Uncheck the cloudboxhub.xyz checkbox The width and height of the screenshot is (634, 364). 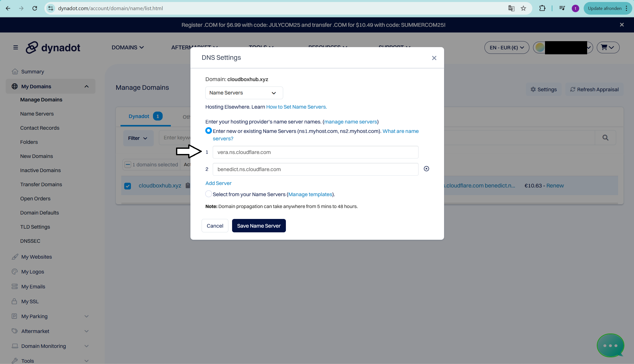point(127,186)
